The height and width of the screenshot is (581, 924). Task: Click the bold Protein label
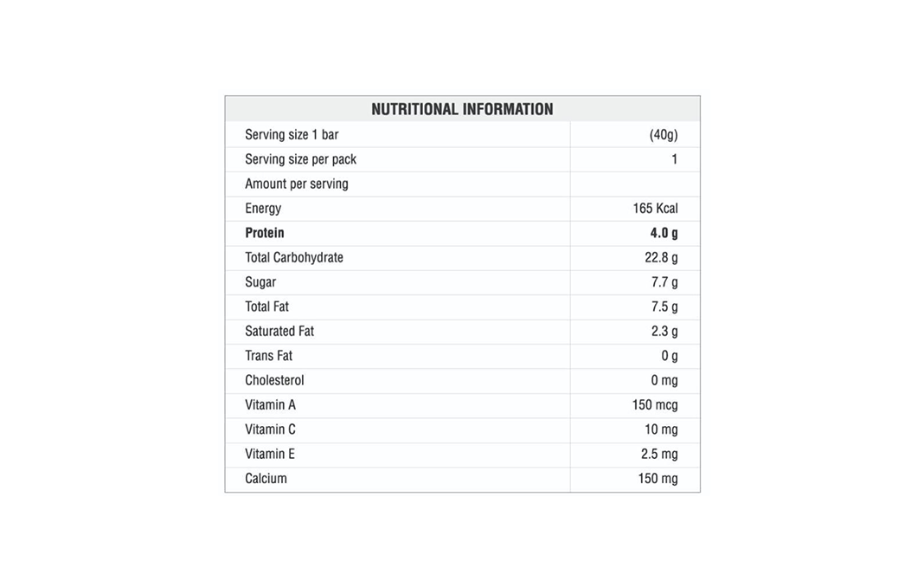click(x=265, y=233)
